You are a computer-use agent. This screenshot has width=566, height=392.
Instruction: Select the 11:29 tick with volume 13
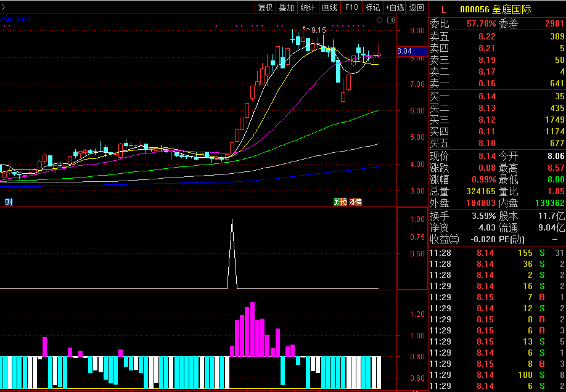click(x=497, y=342)
